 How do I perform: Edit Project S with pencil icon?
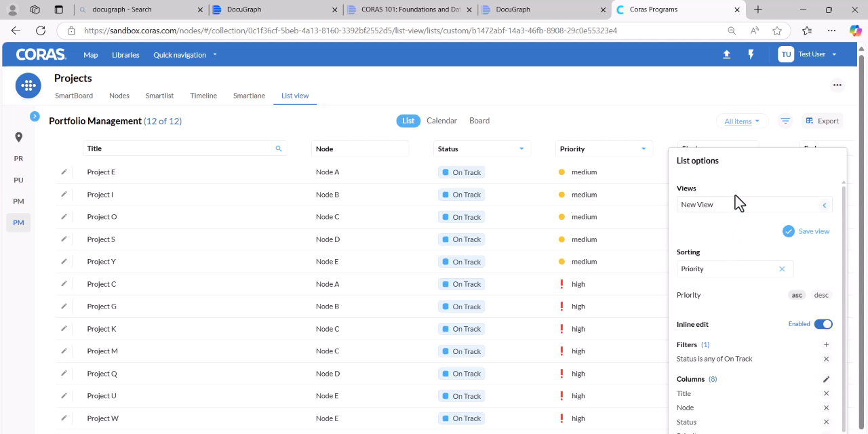(64, 239)
